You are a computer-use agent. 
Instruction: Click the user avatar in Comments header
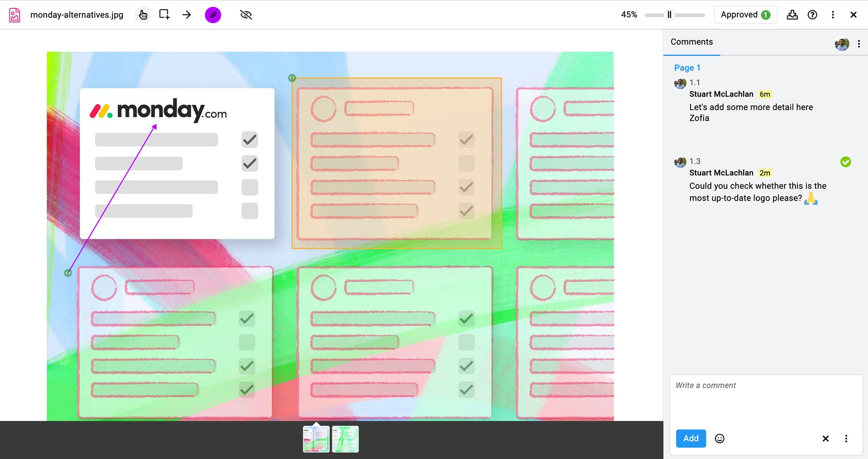coord(842,44)
